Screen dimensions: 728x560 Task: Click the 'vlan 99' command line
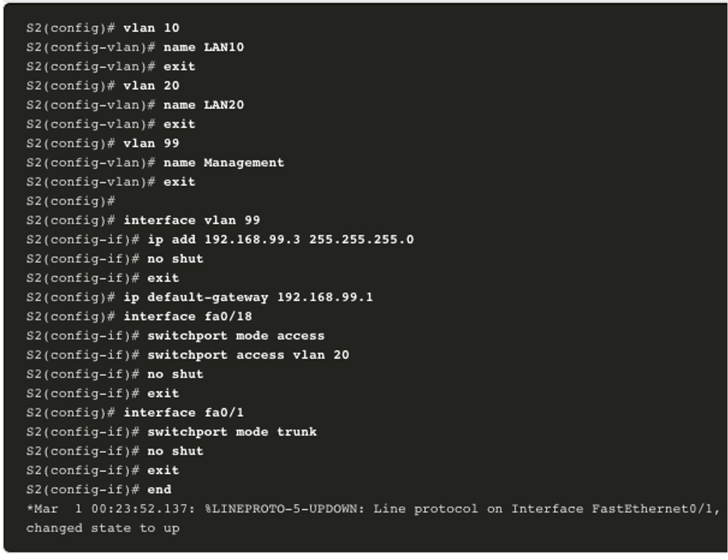[103, 143]
